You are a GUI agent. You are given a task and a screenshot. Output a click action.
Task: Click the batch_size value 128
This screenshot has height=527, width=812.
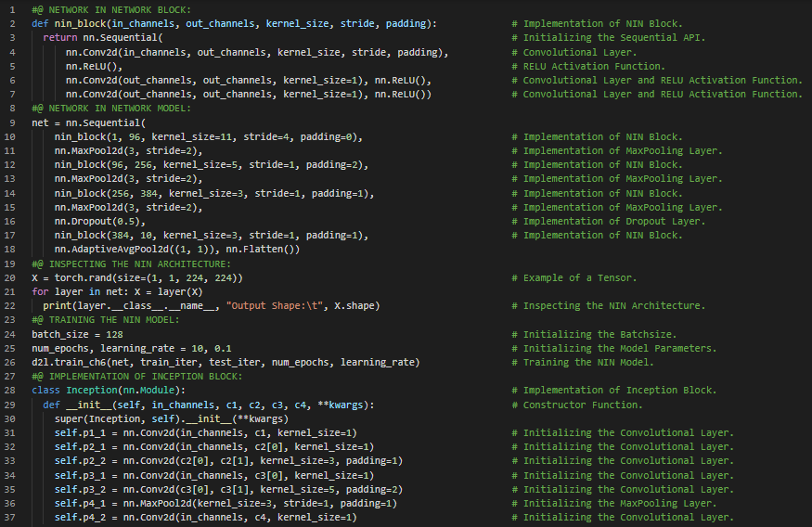[x=111, y=334]
